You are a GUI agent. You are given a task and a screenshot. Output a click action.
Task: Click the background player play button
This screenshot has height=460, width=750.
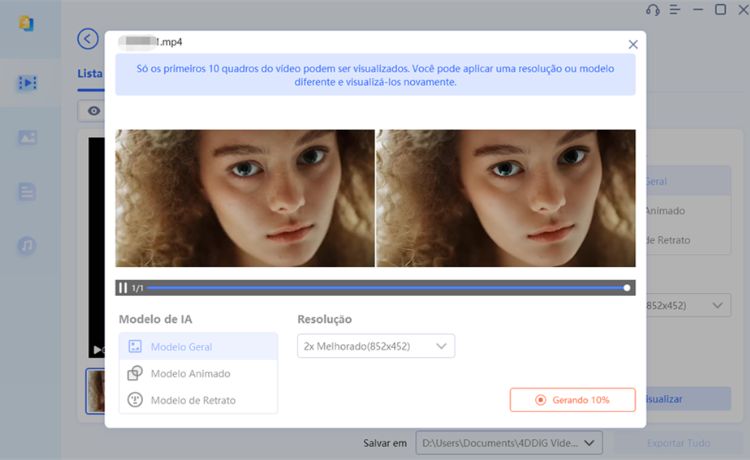click(x=97, y=350)
